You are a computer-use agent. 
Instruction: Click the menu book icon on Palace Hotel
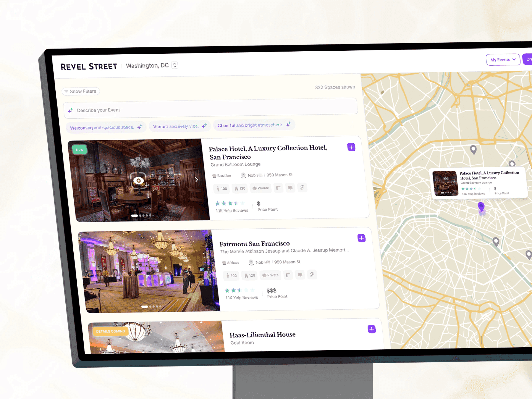(290, 188)
